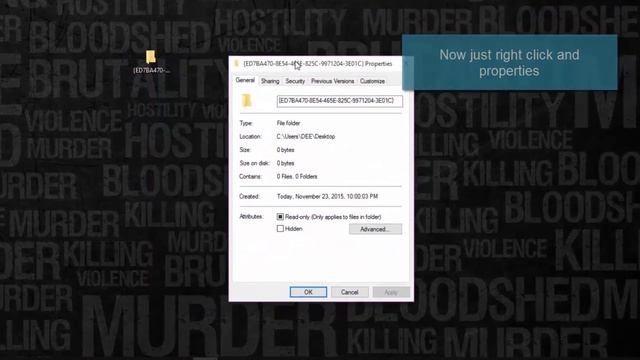
Task: Enable the Hidden attribute checkbox
Action: [x=280, y=229]
